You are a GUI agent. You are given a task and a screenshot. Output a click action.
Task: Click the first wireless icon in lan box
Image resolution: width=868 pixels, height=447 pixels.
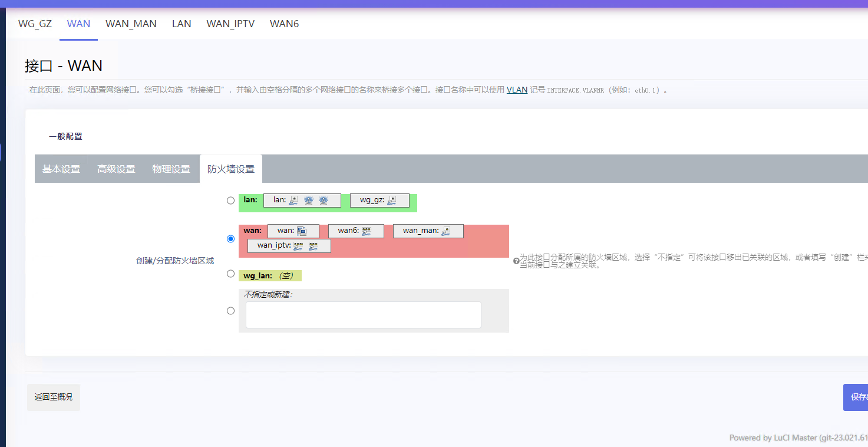[x=308, y=201]
